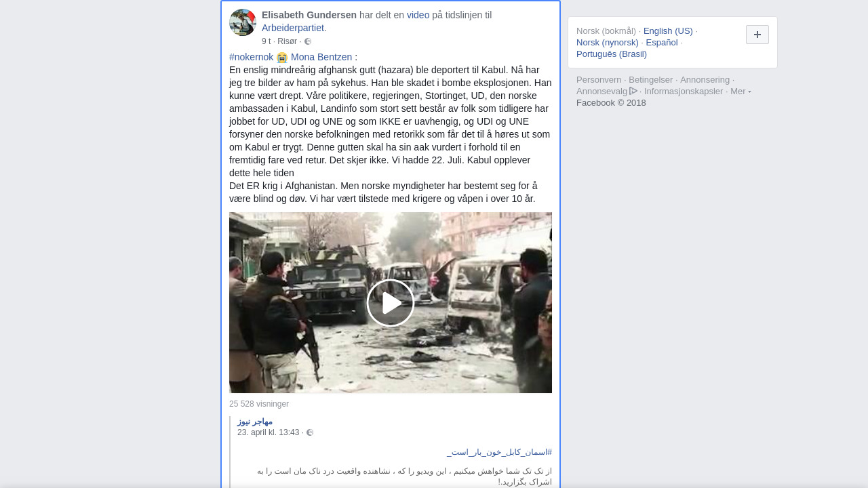Image resolution: width=868 pixels, height=488 pixels.
Task: Play the Kabul explosion video
Action: click(391, 303)
